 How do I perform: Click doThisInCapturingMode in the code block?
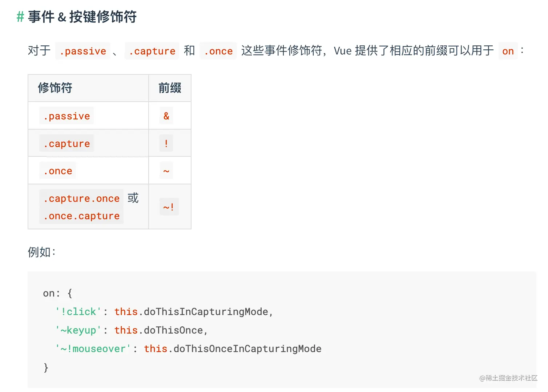pos(206,312)
